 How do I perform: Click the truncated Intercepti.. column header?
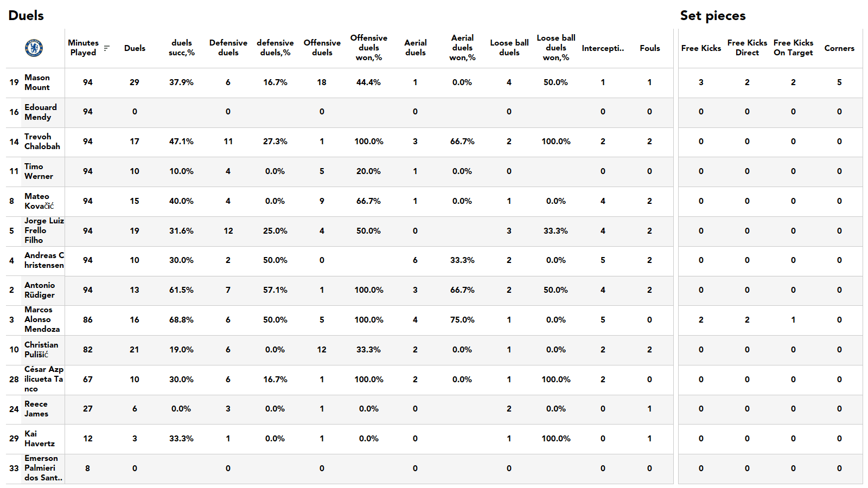pyautogui.click(x=603, y=48)
